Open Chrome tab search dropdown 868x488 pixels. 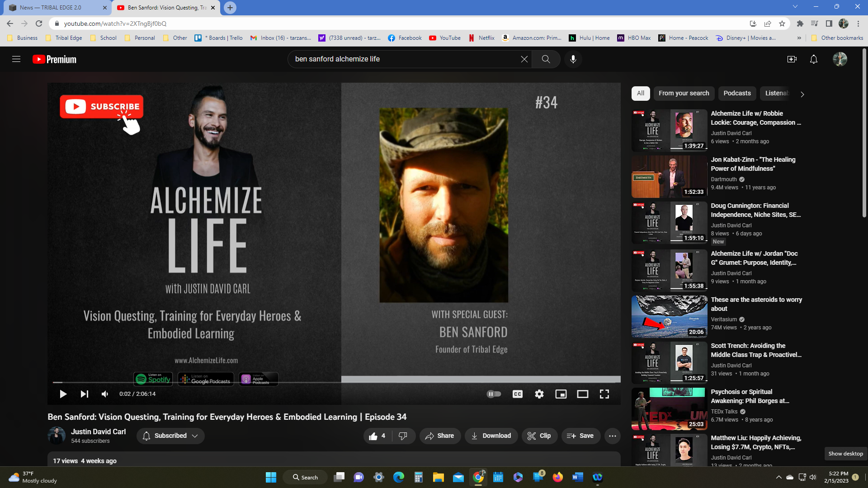click(795, 7)
